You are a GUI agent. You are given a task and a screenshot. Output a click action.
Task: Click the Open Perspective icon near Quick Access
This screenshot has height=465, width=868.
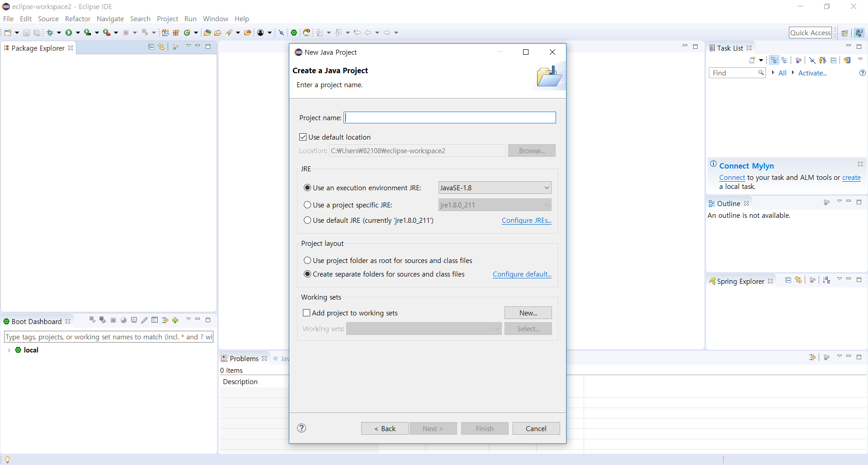(x=844, y=33)
